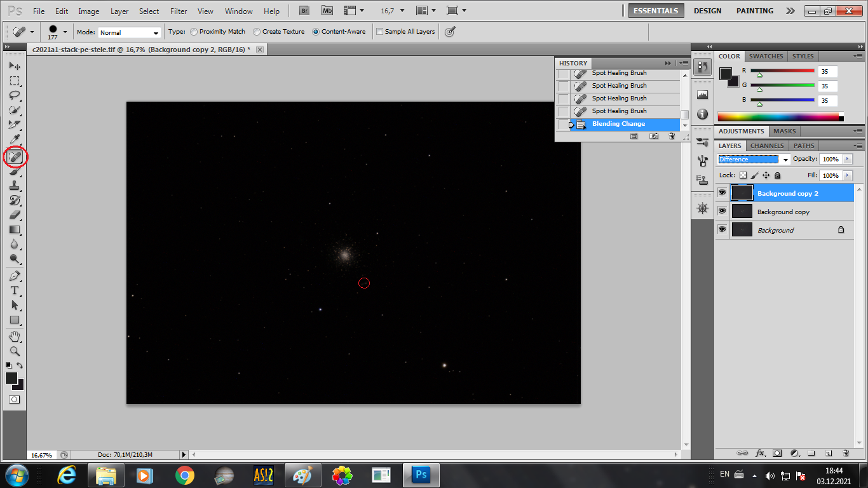
Task: Open the History panel menu
Action: (683, 63)
